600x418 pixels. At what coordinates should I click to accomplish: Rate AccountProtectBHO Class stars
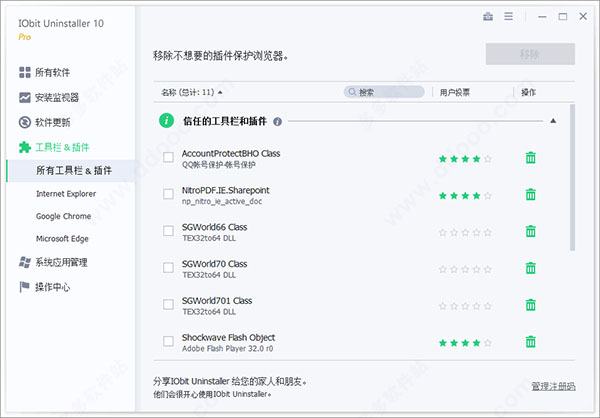[465, 159]
